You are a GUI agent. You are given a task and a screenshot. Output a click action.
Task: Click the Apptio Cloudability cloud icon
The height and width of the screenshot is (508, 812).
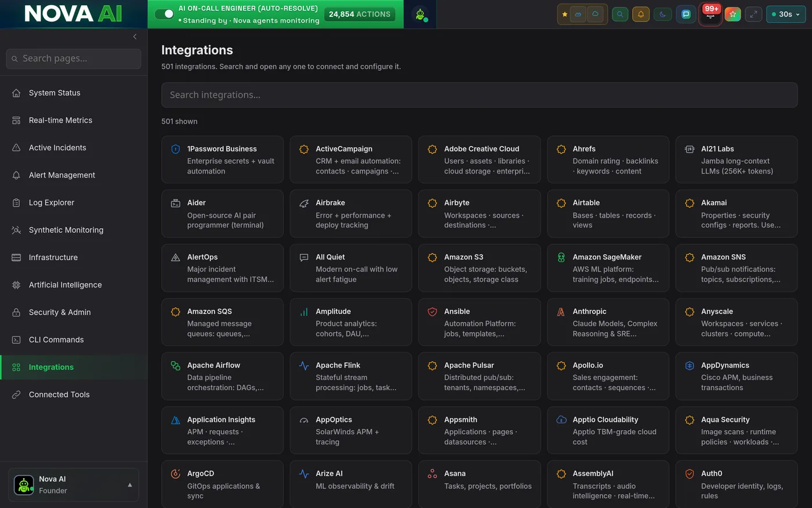[561, 420]
